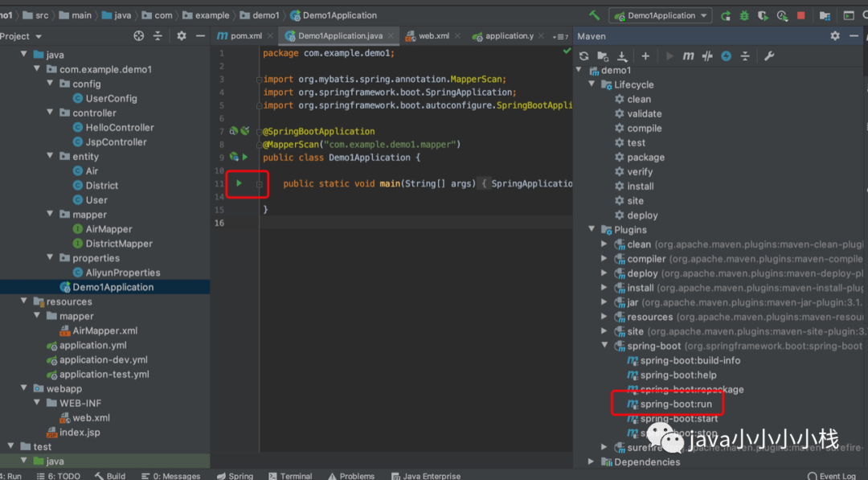868x480 pixels.
Task: Open Maven settings with the wrench icon
Action: [x=769, y=56]
